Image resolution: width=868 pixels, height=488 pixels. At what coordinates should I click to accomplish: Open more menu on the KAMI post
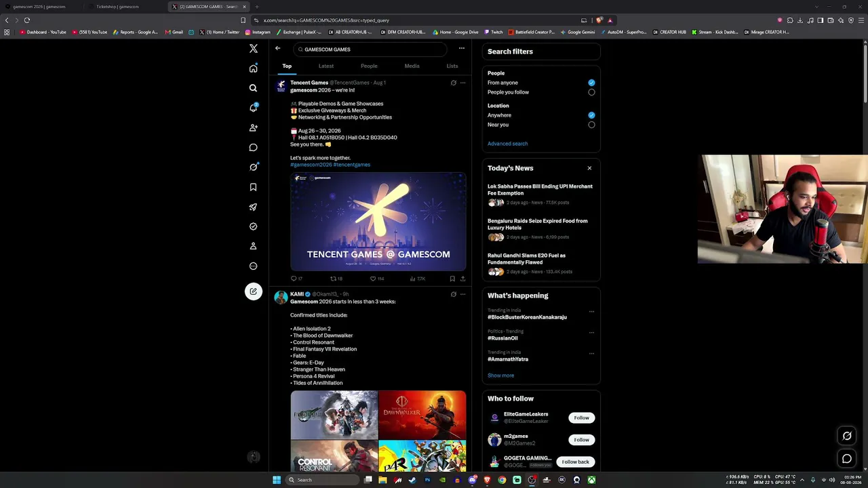(x=462, y=294)
